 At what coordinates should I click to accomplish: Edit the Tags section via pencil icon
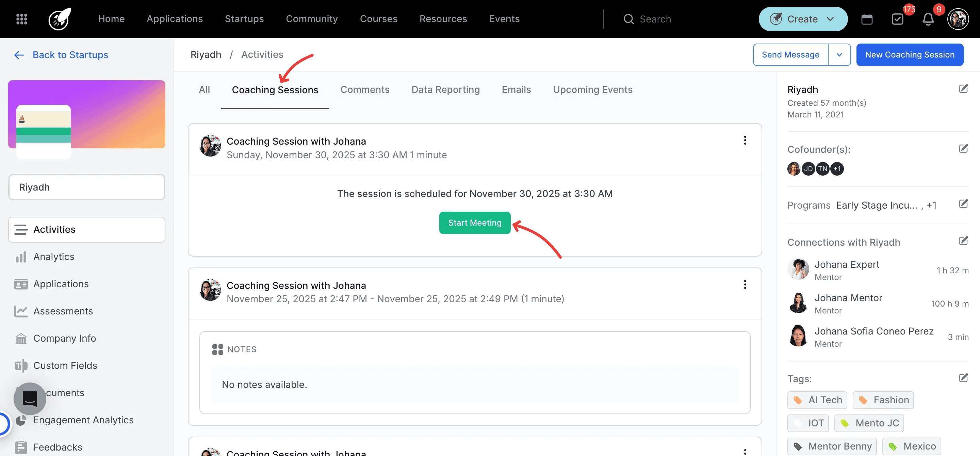coord(964,378)
